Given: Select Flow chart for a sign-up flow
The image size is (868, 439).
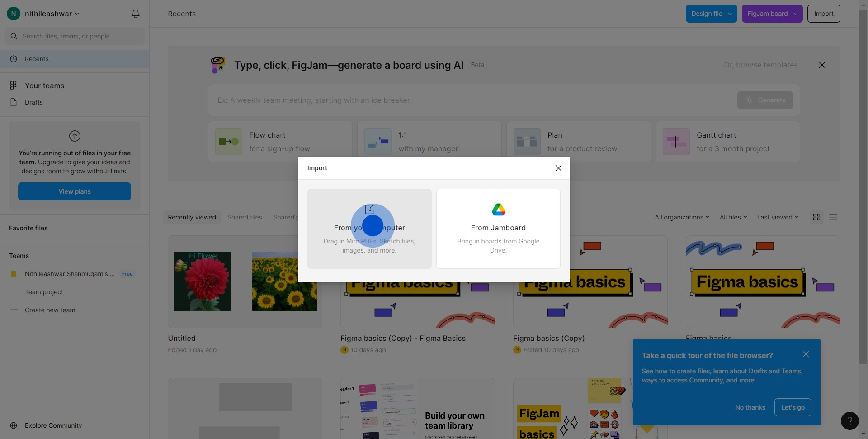Looking at the screenshot, I should coord(280,142).
